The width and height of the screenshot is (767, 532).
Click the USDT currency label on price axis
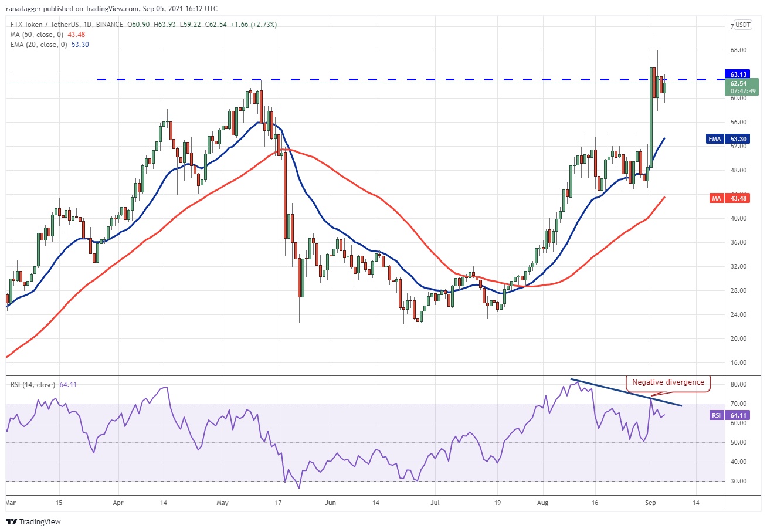[743, 25]
